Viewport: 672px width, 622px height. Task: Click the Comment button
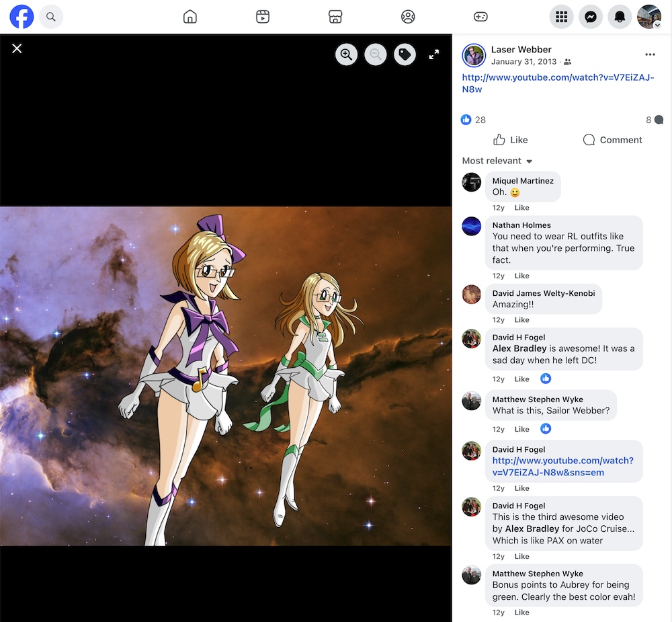612,140
